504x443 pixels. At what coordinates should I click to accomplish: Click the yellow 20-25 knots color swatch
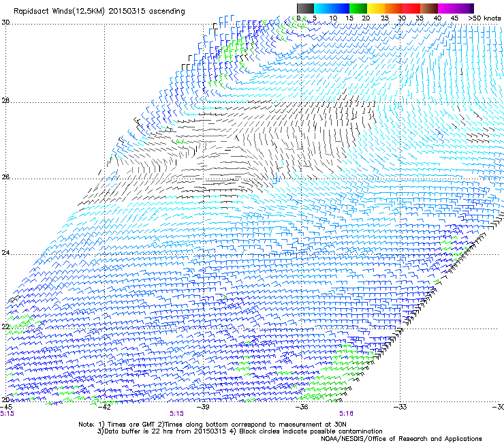point(376,8)
